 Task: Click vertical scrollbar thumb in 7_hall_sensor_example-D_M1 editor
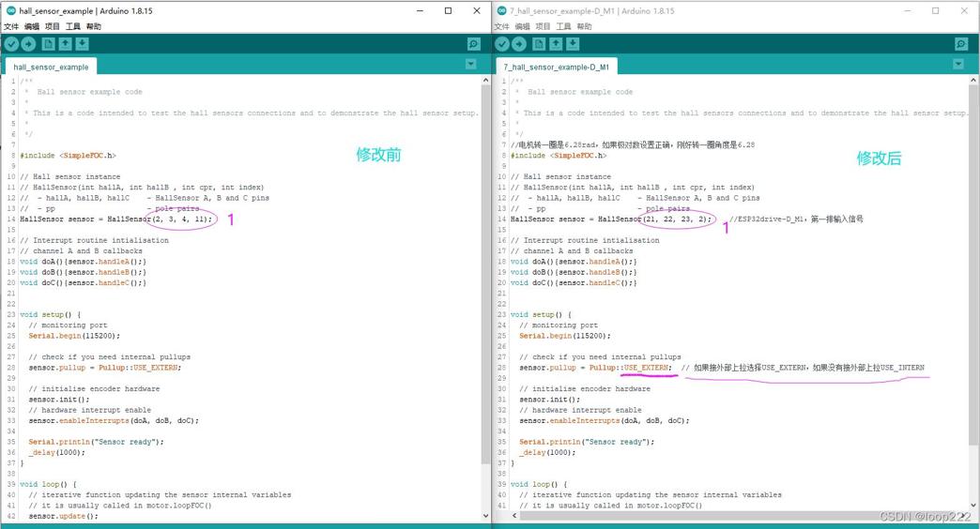pos(973,265)
